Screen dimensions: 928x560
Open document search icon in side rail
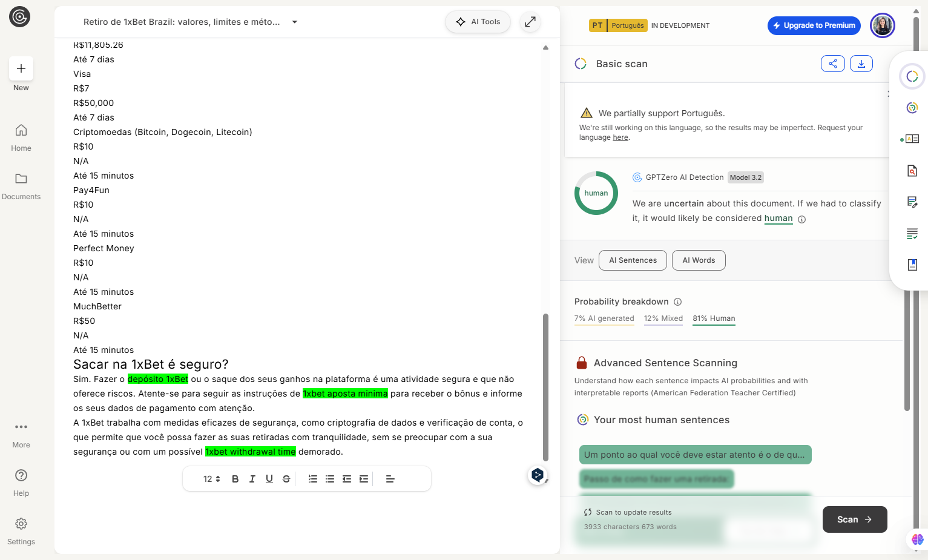point(912,171)
